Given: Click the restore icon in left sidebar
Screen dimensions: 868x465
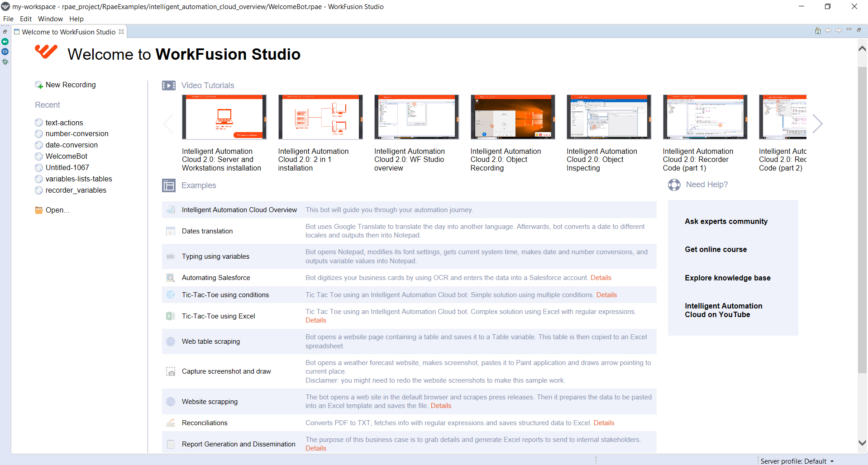Looking at the screenshot, I should (x=5, y=32).
